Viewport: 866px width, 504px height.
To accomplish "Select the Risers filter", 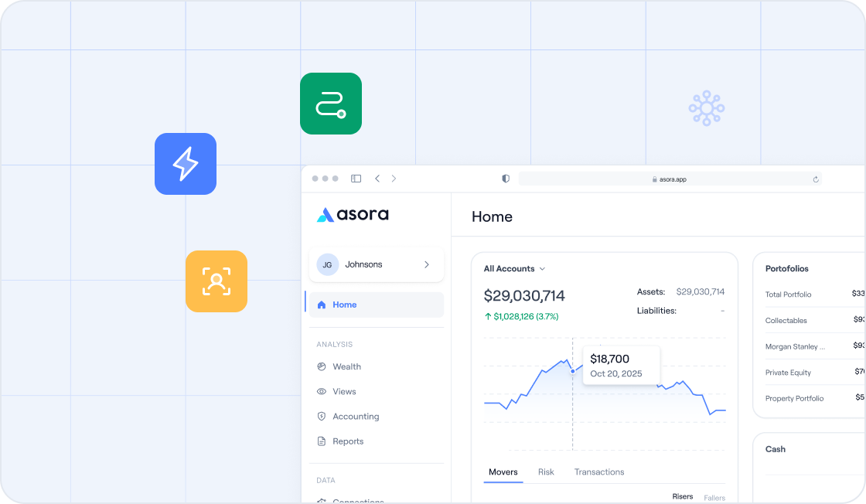I will pyautogui.click(x=683, y=496).
